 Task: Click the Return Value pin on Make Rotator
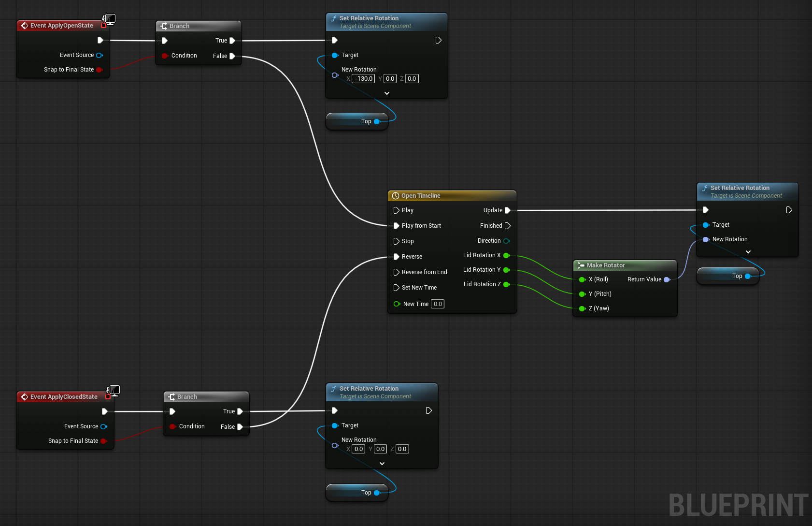click(667, 279)
